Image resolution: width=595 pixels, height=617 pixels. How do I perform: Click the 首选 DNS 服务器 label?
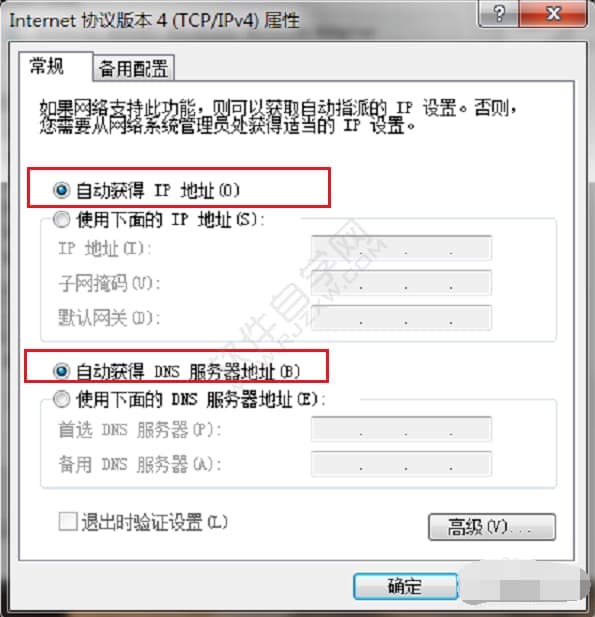coord(140,429)
